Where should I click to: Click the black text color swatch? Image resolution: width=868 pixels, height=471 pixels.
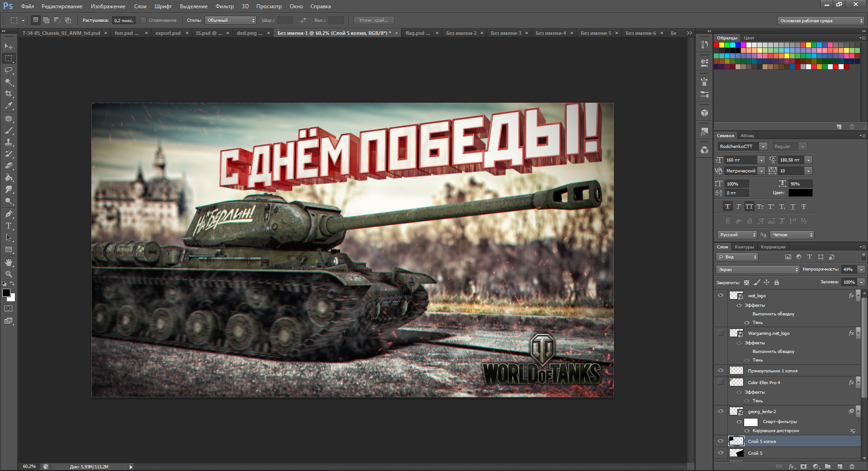800,193
